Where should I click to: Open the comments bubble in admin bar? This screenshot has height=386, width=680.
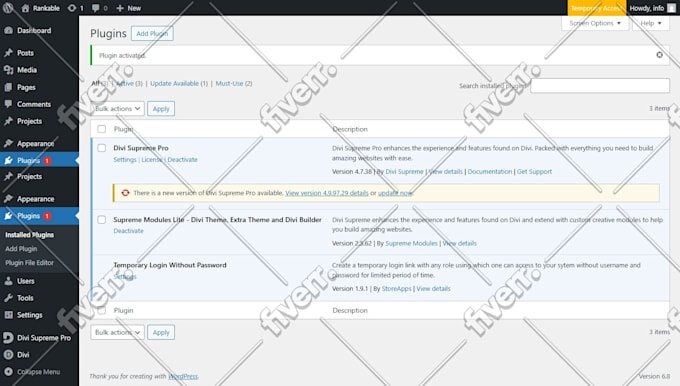99,8
